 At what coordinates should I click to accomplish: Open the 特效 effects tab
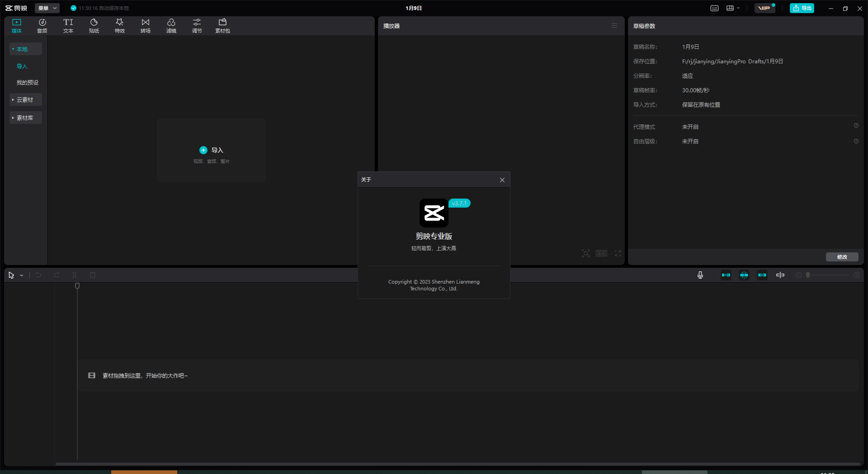coord(120,26)
